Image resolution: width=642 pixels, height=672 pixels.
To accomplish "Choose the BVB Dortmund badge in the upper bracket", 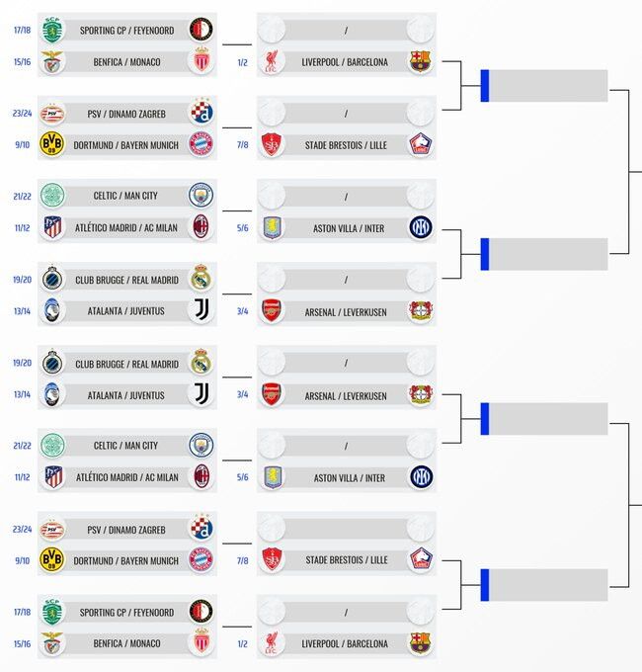I will [51, 144].
